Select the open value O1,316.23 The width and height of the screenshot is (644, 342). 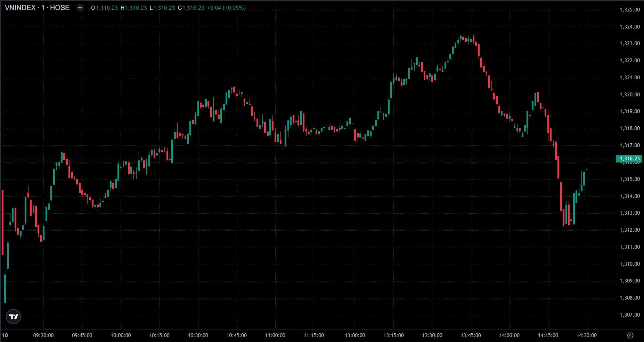(104, 8)
